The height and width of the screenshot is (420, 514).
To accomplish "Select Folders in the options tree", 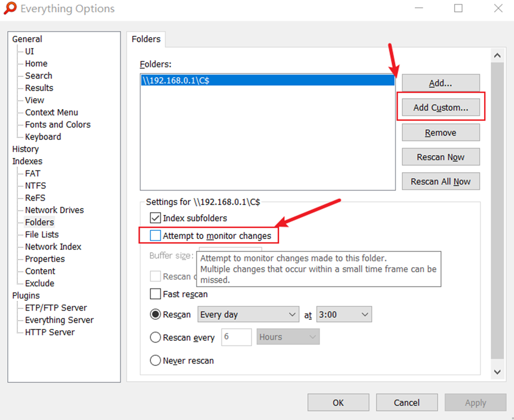I will pos(39,222).
